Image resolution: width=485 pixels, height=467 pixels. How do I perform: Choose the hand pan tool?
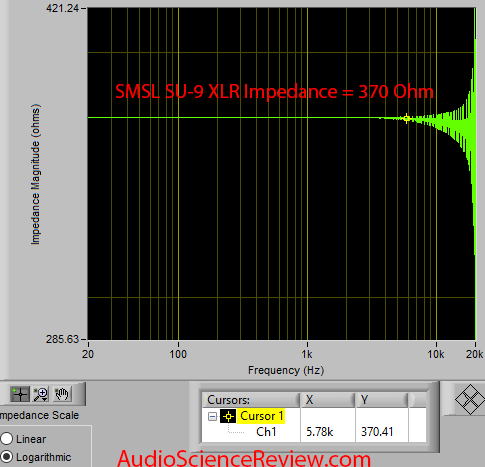[62, 394]
